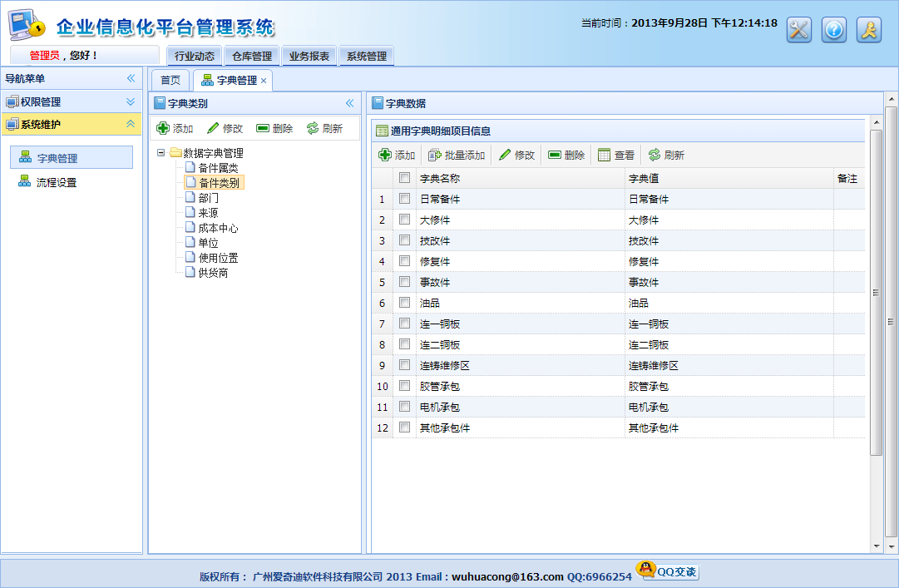Click the pencil Edit (修改) in category panel

(x=213, y=128)
